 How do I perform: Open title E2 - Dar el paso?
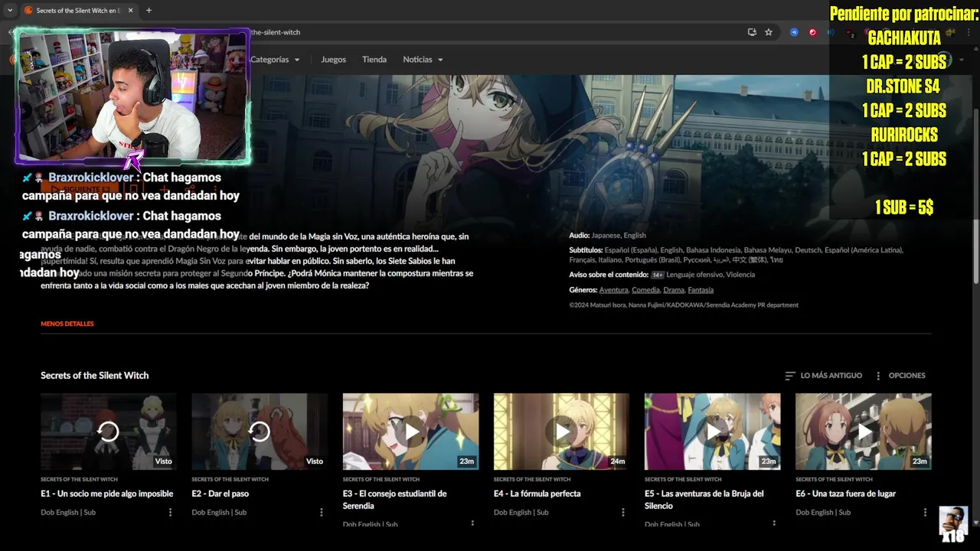220,494
